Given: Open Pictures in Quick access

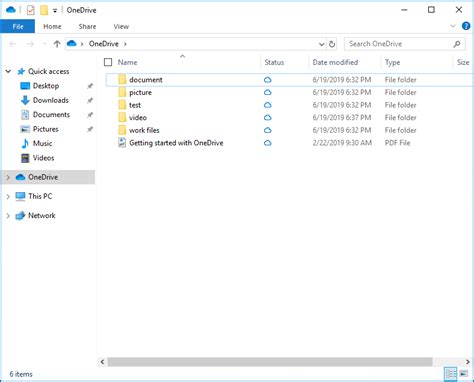Looking at the screenshot, I should pyautogui.click(x=45, y=129).
